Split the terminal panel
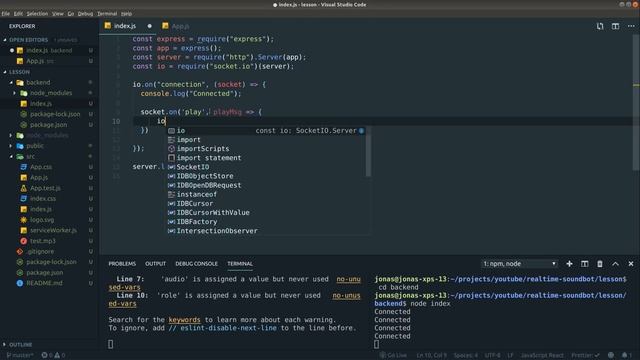This screenshot has height=360, width=640. (x=584, y=264)
